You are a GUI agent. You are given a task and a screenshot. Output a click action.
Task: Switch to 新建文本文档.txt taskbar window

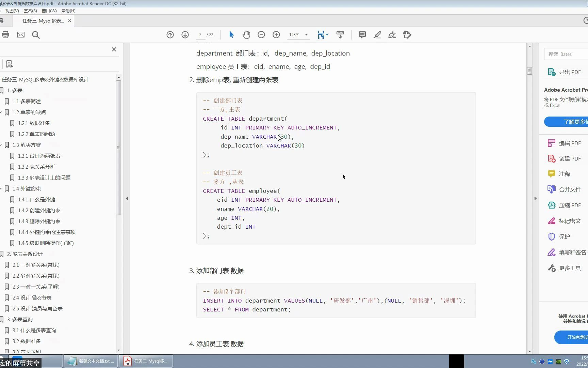tap(91, 361)
